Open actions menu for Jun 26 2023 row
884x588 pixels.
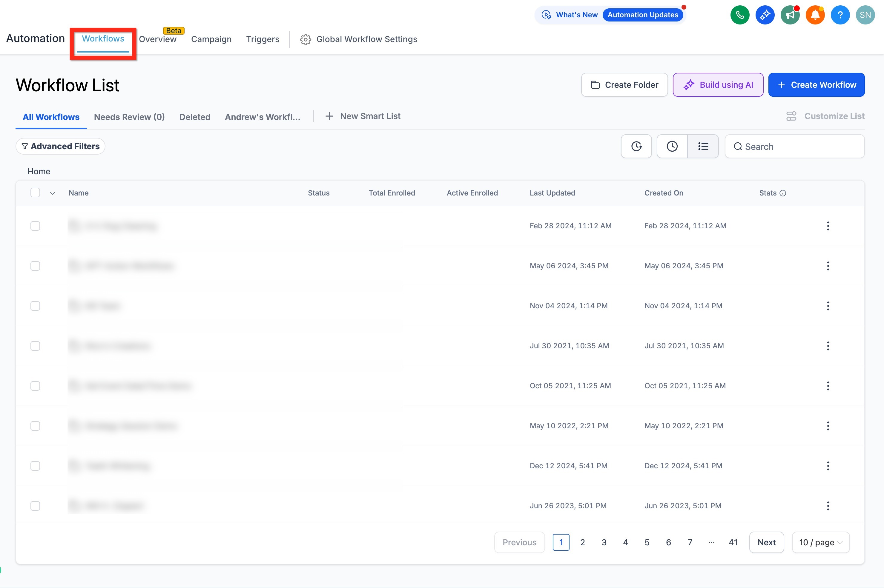(x=828, y=506)
